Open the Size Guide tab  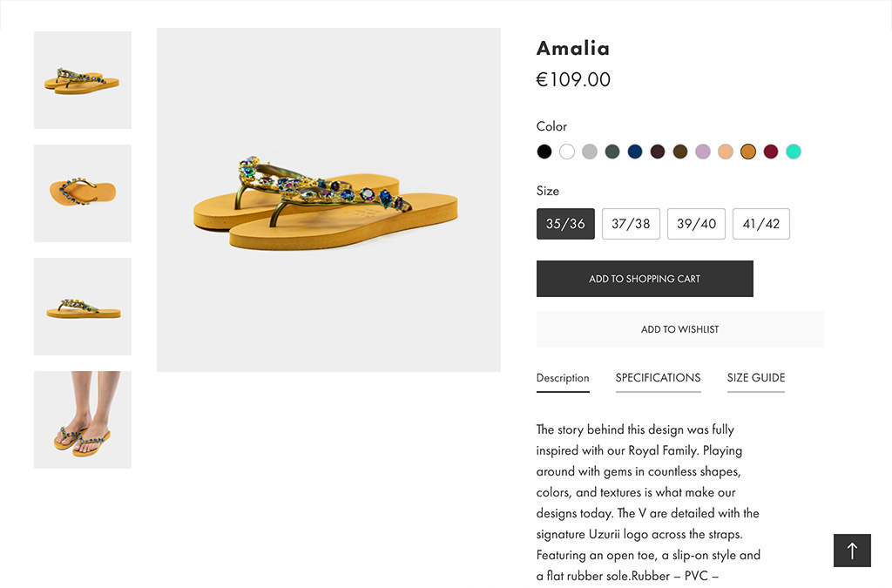click(756, 378)
